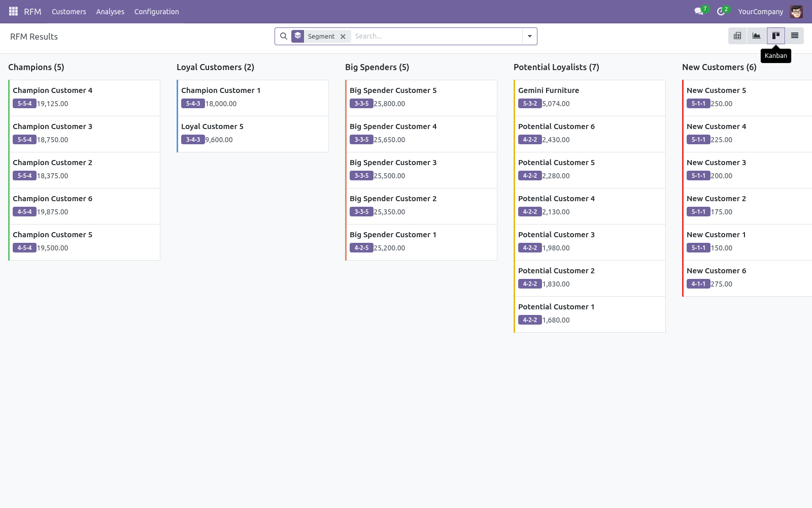Remove the Segment group-by filter
The height and width of the screenshot is (508, 812).
343,37
